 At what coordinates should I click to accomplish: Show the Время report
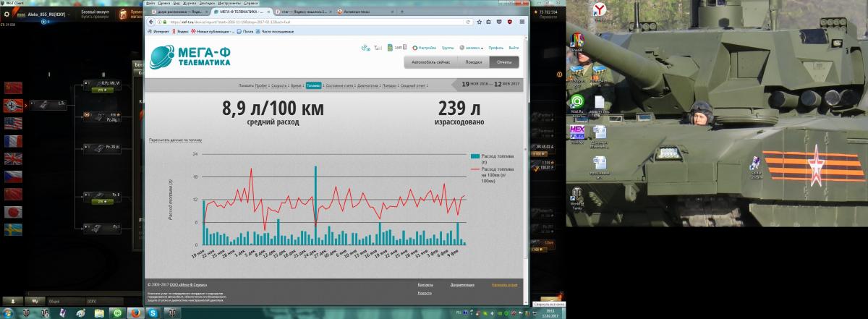click(x=296, y=85)
